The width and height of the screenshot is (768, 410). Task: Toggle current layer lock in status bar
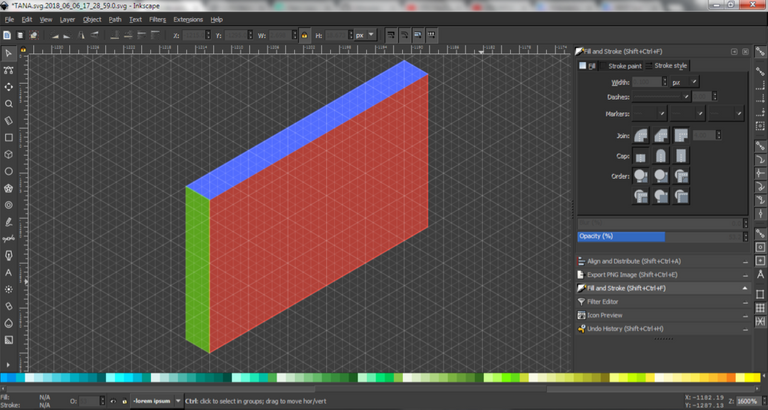pos(123,401)
